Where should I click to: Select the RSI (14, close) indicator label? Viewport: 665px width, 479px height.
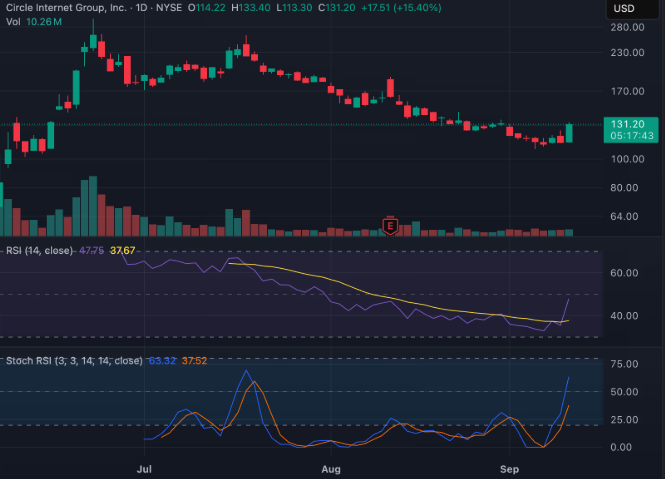pyautogui.click(x=39, y=251)
